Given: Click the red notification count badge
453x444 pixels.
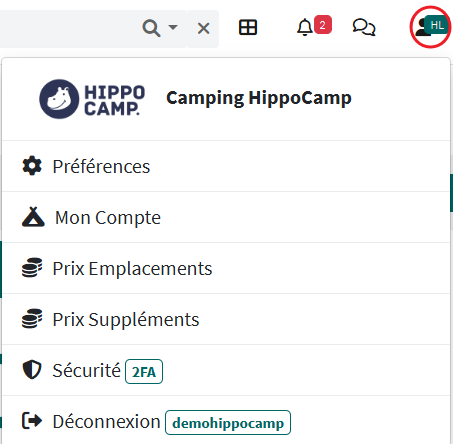Looking at the screenshot, I should point(322,25).
